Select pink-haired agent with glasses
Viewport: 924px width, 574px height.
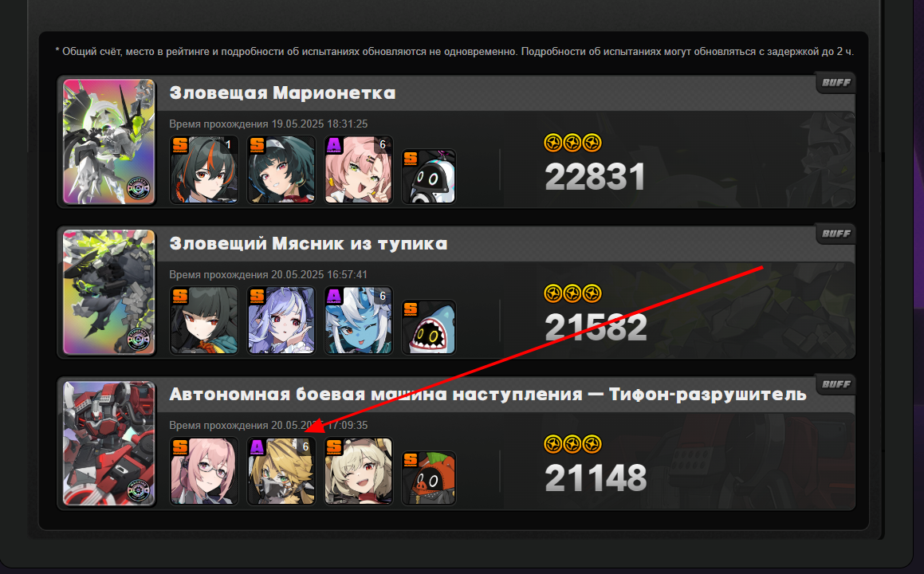204,471
